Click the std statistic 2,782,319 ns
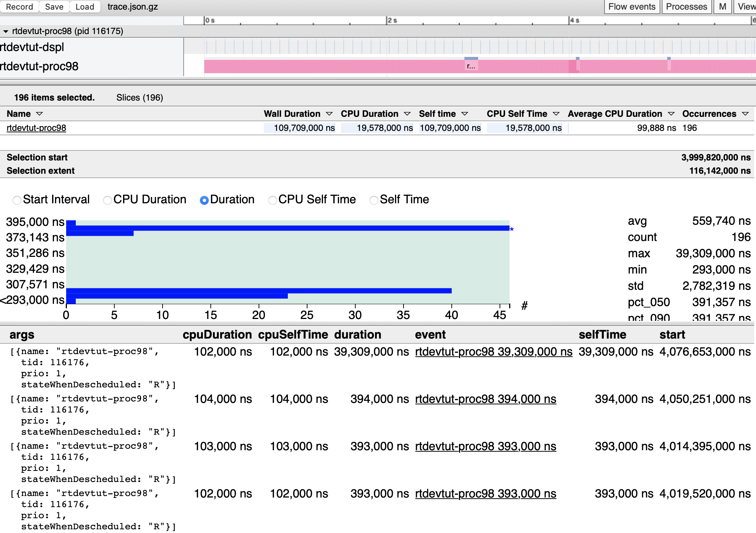Screen dimensions: 756x533 (x=716, y=286)
